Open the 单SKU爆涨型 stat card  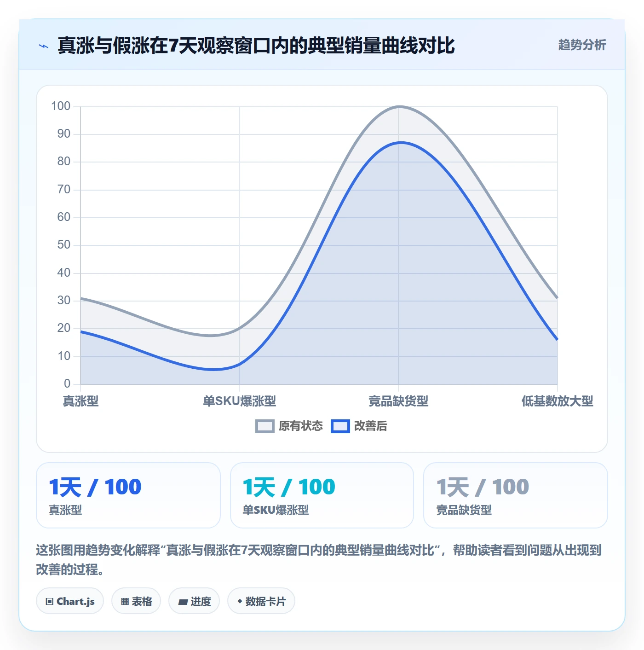(322, 495)
